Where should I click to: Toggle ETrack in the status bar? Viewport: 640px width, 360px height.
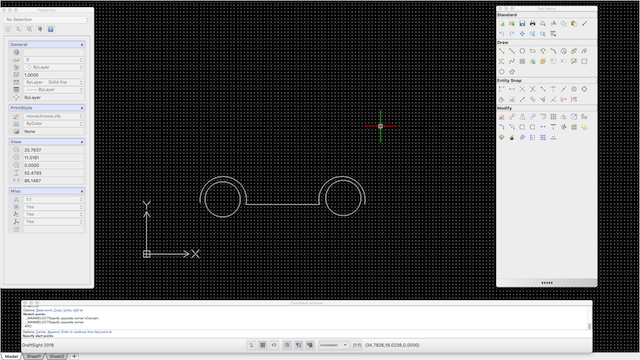click(310, 345)
